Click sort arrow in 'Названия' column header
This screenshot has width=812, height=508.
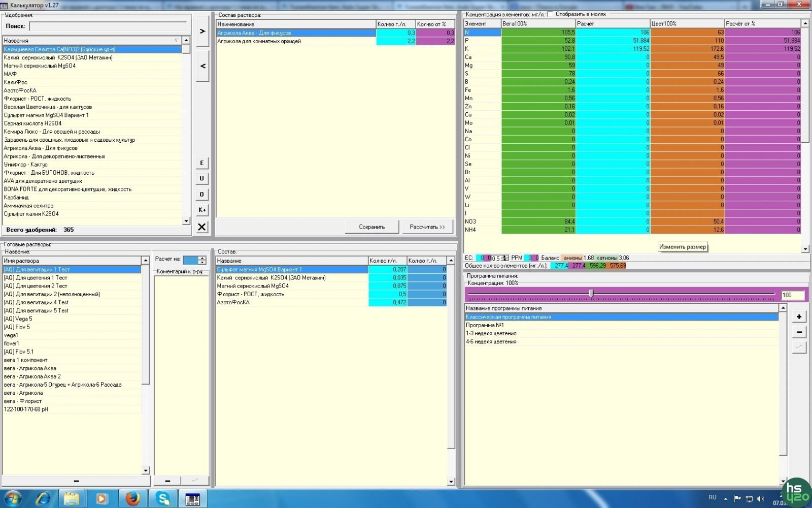[177, 41]
